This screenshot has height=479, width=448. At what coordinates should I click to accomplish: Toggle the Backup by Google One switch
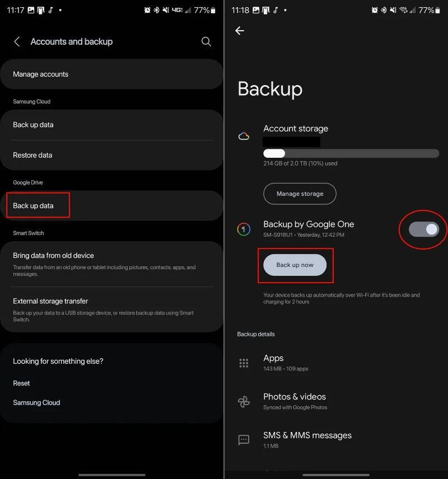424,229
